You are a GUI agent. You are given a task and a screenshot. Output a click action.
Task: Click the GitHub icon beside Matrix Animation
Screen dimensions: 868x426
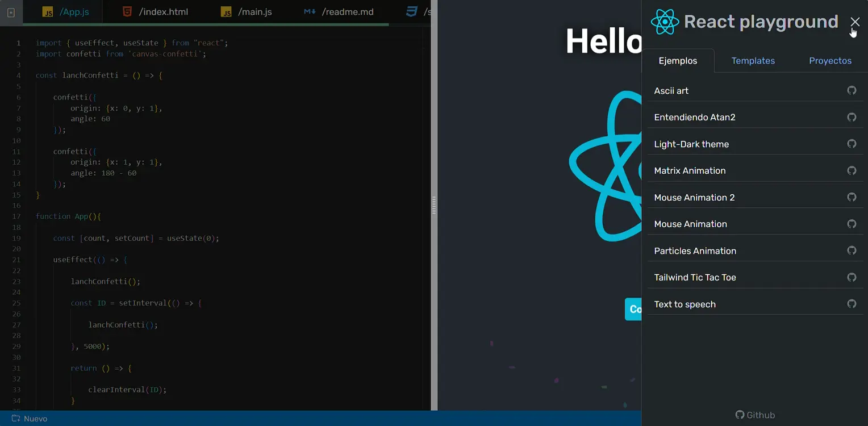851,170
